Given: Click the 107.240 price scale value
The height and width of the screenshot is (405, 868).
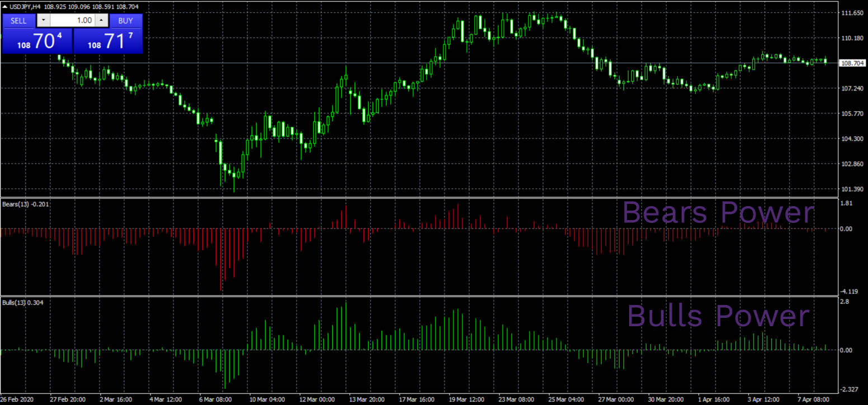Looking at the screenshot, I should coord(852,88).
